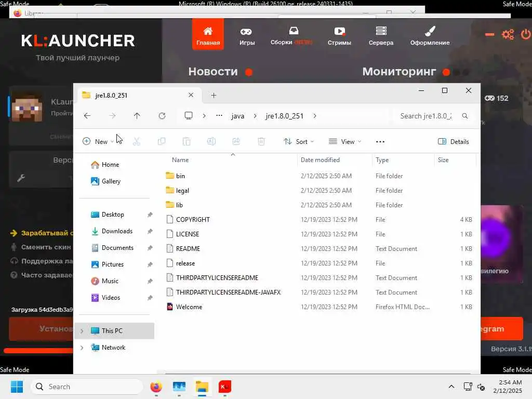Viewport: 532px width, 399px height.
Task: Open Firefox from the taskbar
Action: point(156,387)
